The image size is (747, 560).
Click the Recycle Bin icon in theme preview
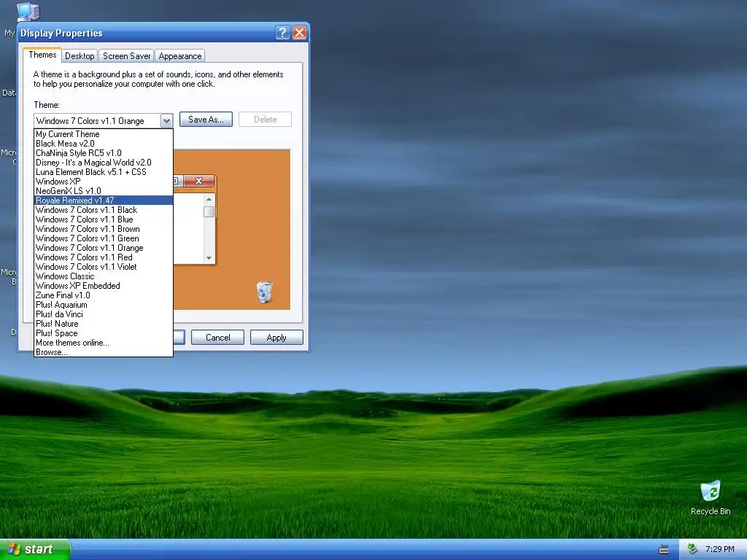point(264,292)
